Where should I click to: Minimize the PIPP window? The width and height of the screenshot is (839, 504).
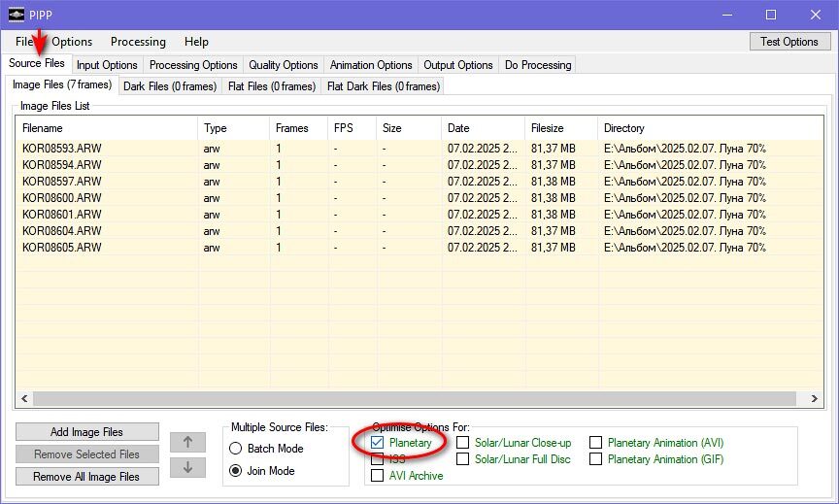click(x=726, y=15)
